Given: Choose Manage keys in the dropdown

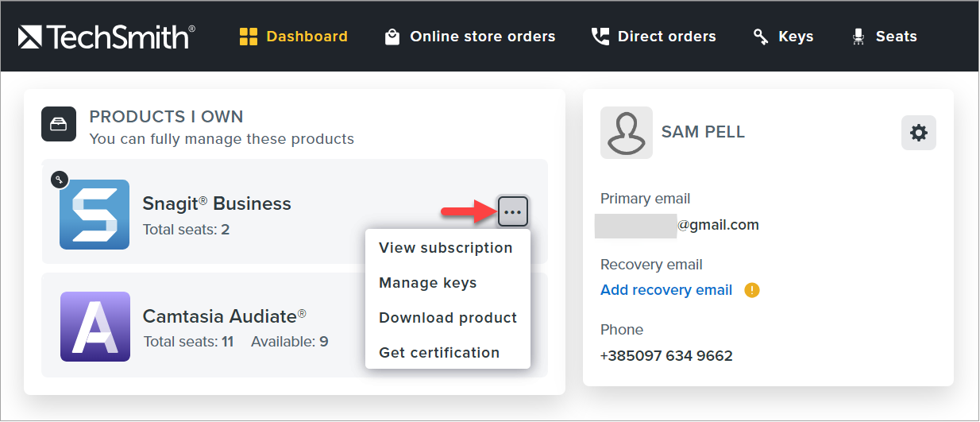Looking at the screenshot, I should pos(427,283).
